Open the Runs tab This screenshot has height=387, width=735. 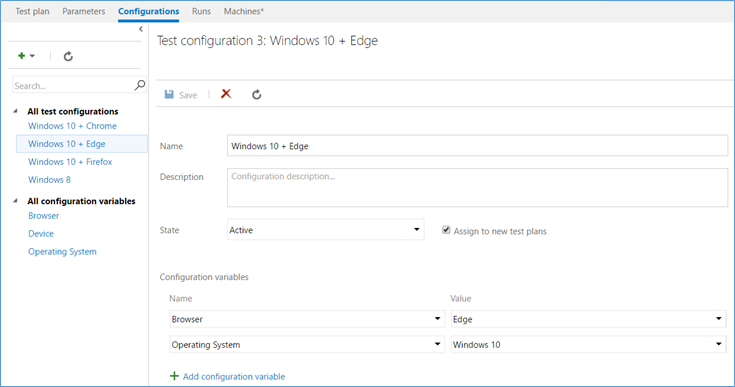[202, 11]
